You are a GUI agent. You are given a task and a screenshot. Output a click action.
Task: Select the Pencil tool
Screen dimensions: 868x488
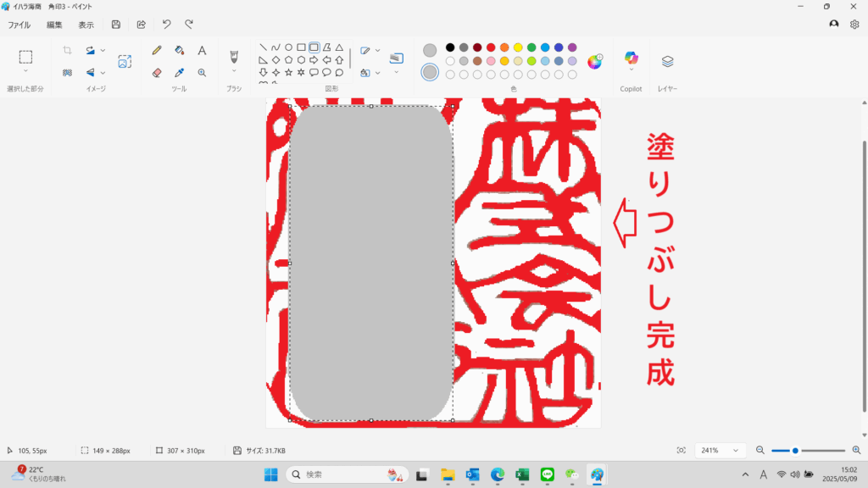[157, 51]
